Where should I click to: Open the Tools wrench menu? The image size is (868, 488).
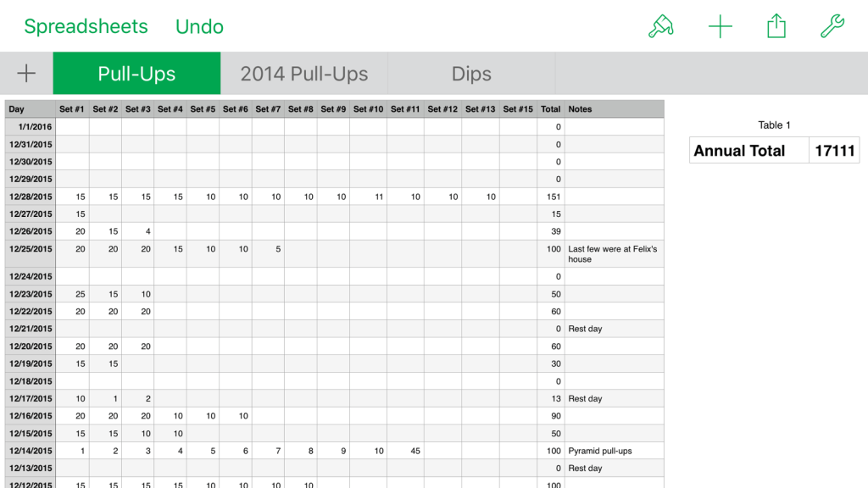point(832,27)
